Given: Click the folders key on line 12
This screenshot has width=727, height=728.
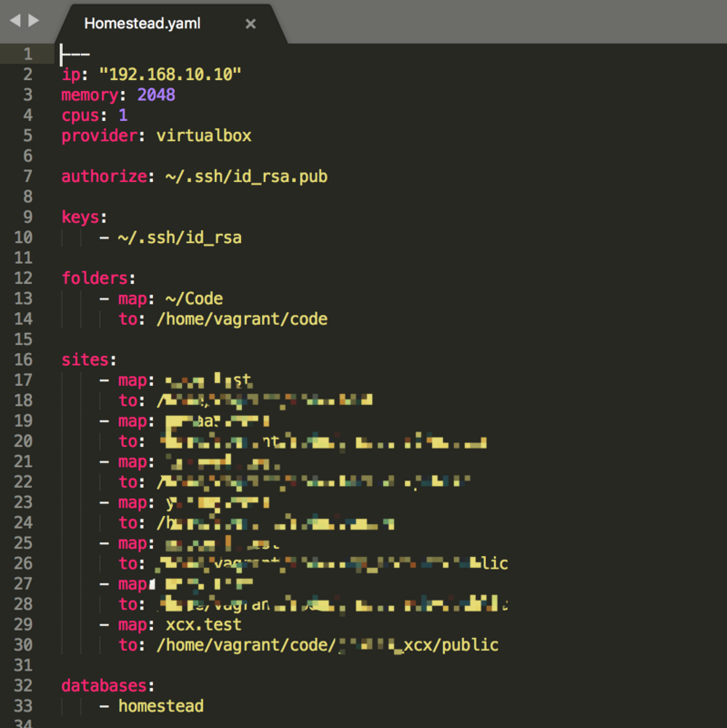Looking at the screenshot, I should pos(95,278).
